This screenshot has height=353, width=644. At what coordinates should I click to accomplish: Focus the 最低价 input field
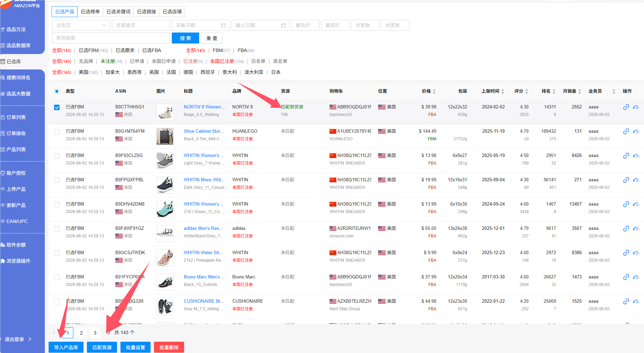[306, 25]
